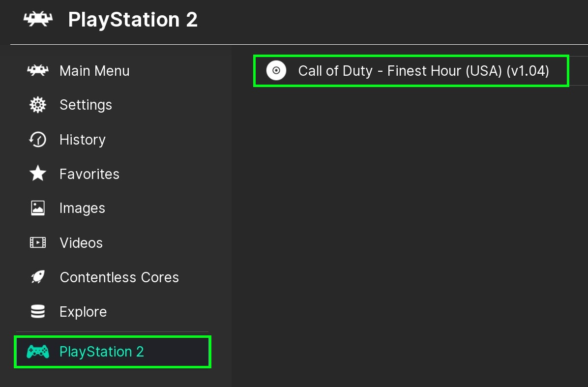Viewport: 588px width, 387px height.
Task: Open the History text label
Action: (83, 140)
